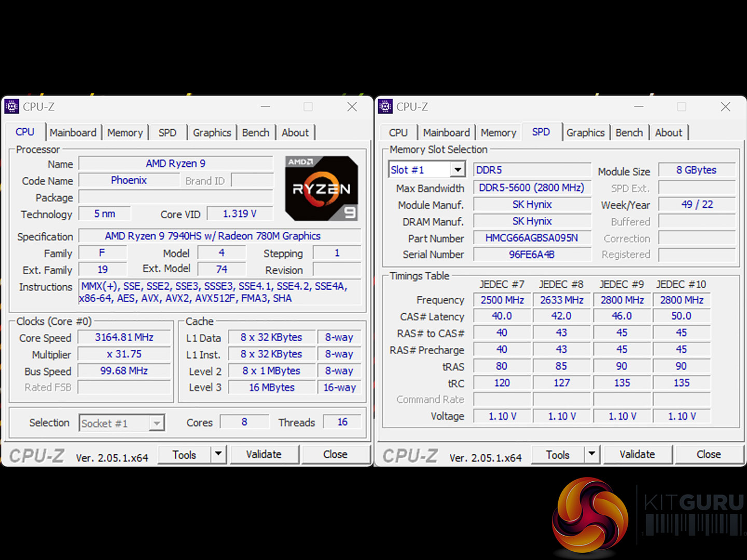Image resolution: width=747 pixels, height=560 pixels.
Task: Select the processor Name field "AMD Ryzen 9"
Action: [176, 164]
